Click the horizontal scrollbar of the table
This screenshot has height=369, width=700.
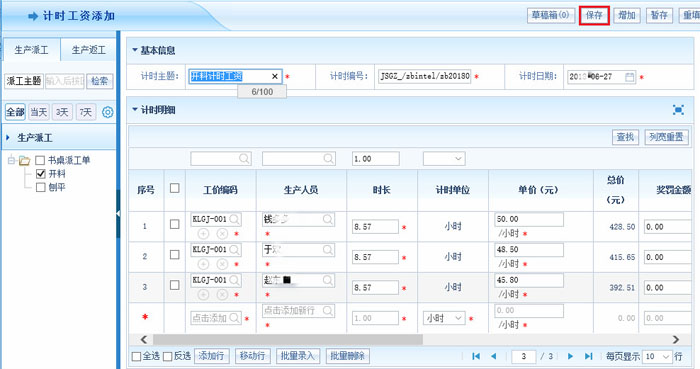[288, 340]
